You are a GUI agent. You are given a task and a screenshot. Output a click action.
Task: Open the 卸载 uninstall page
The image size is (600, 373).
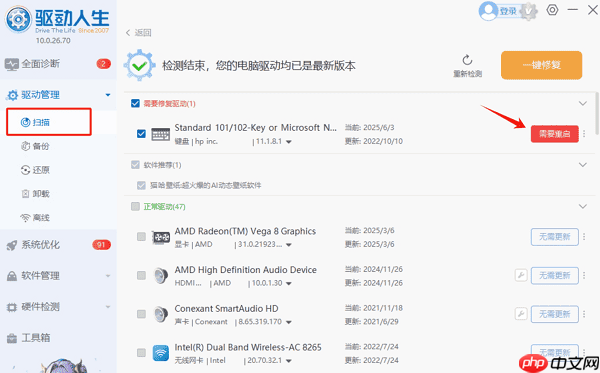(x=35, y=194)
